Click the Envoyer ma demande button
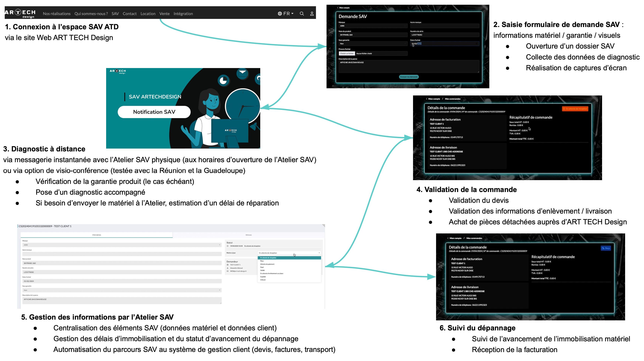The image size is (644, 361). coord(409,77)
